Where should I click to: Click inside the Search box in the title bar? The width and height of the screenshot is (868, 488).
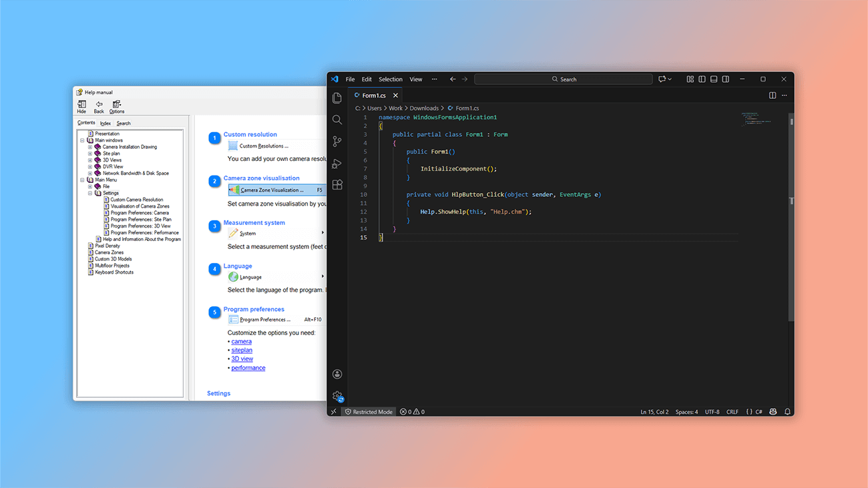(x=563, y=79)
